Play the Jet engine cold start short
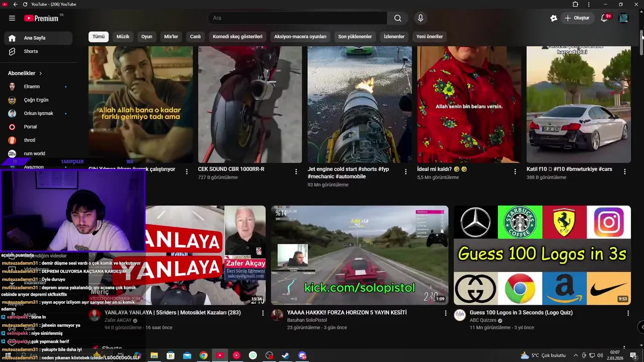This screenshot has height=362, width=644. coord(359,105)
